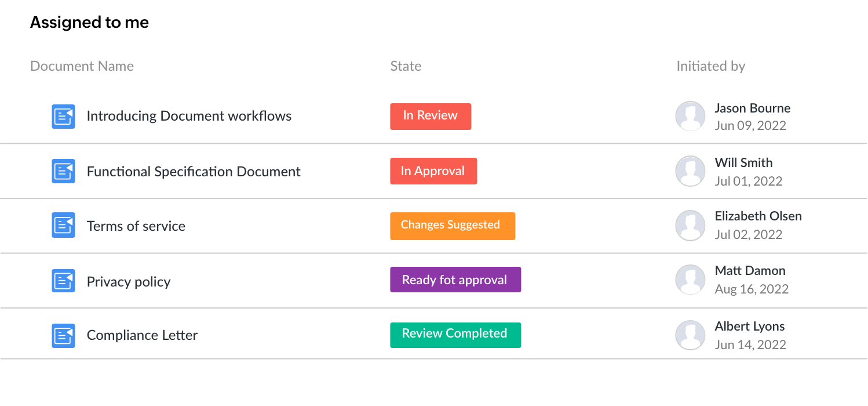Open the Privacy policy document
This screenshot has height=406, width=868.
pyautogui.click(x=129, y=281)
